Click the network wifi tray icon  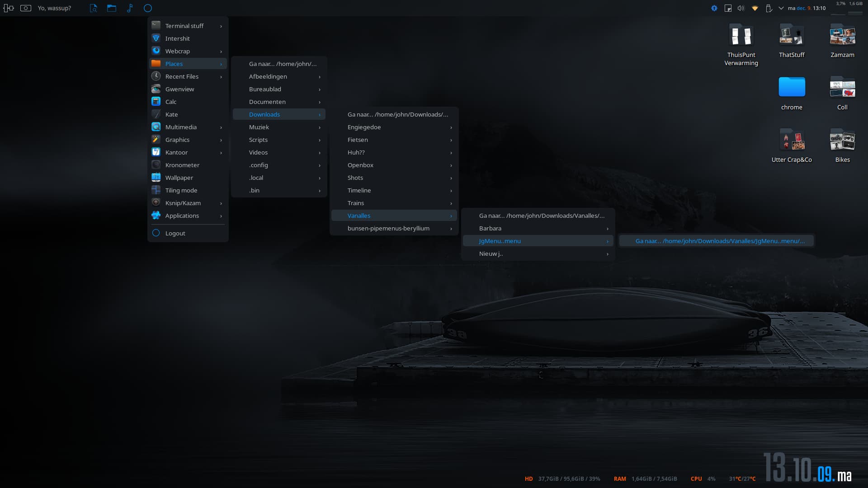pyautogui.click(x=755, y=8)
